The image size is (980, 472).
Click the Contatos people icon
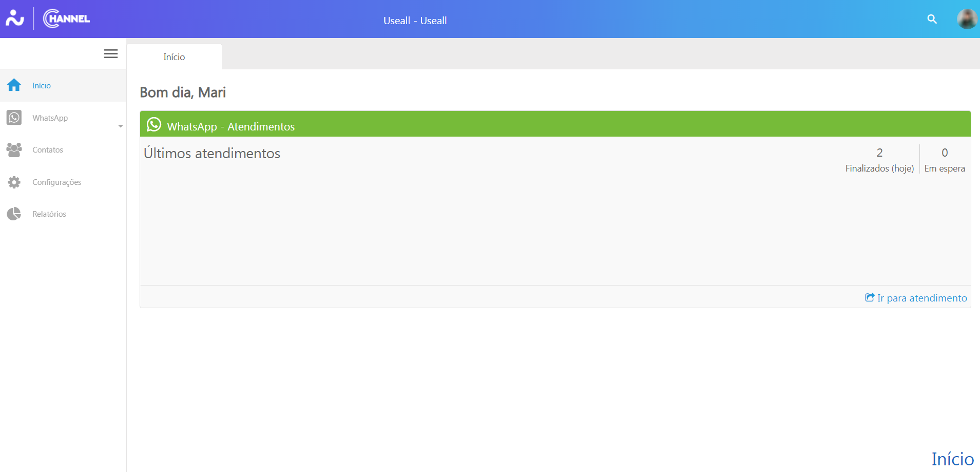[x=14, y=150]
